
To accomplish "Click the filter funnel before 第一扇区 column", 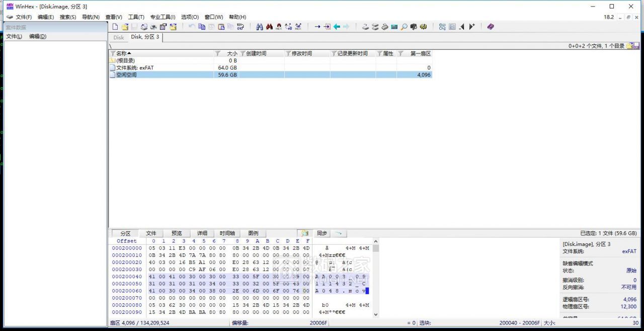I will click(x=400, y=53).
